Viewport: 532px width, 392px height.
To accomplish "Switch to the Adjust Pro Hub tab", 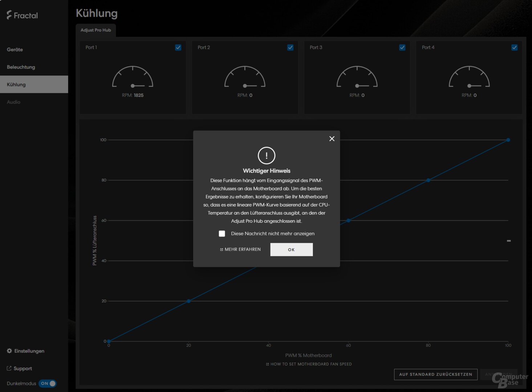I will 96,30.
